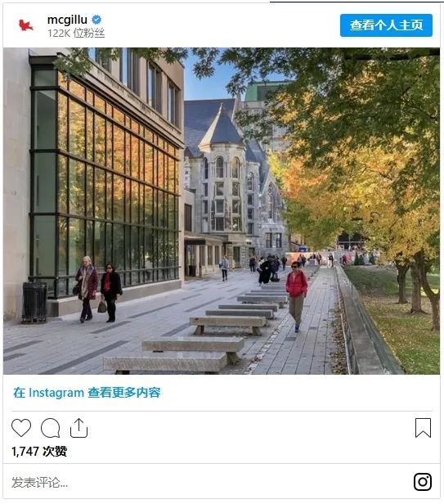Click the 122K 位粉丝 follower count
The image size is (444, 504).
click(76, 33)
